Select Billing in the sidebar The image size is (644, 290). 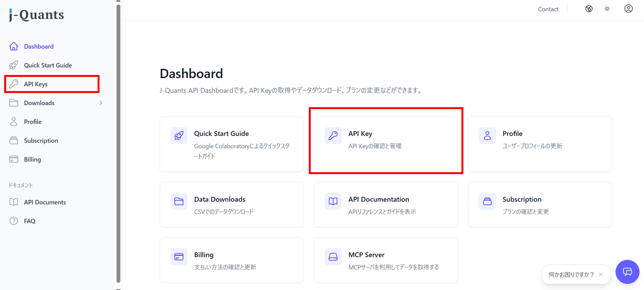tap(33, 159)
